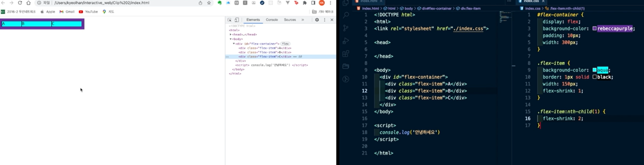The width and height of the screenshot is (644, 165).
Task: Share this page from the address bar
Action: tap(200, 3)
